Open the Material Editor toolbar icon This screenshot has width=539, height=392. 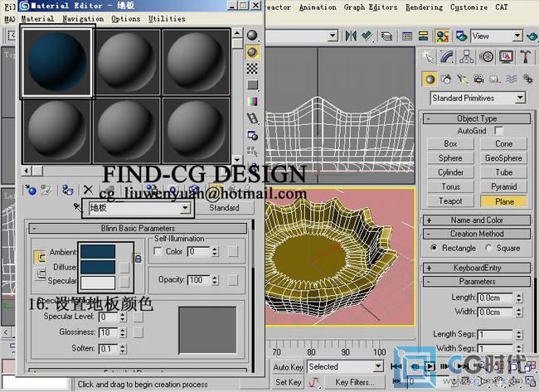point(442,36)
